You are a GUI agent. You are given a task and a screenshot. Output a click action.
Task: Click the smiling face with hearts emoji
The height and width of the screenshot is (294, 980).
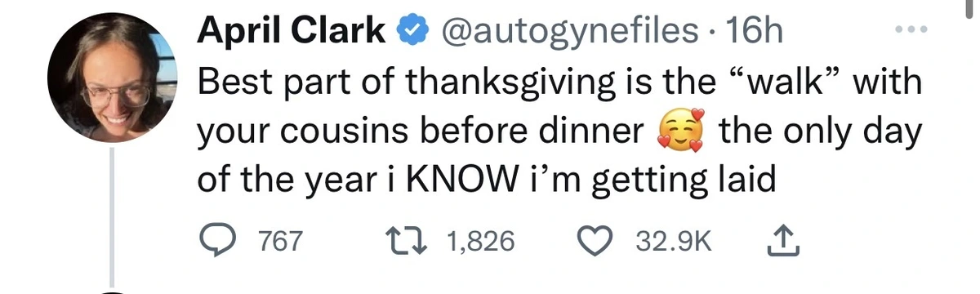[x=681, y=132]
